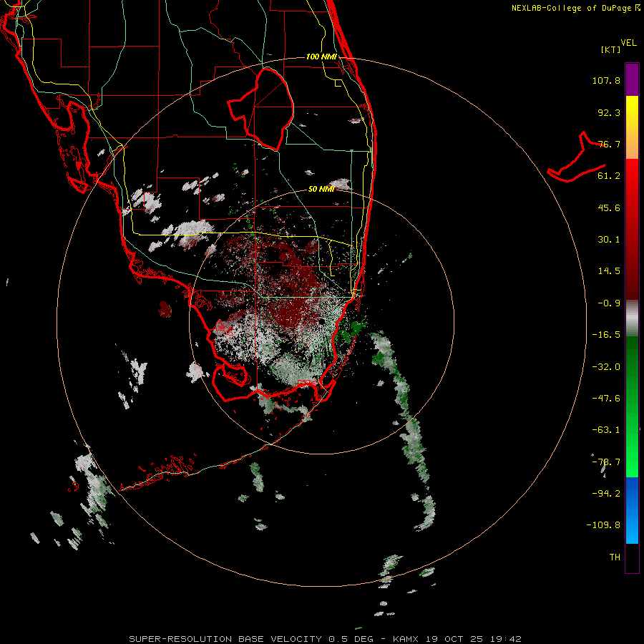This screenshot has height=644, width=644.
Task: Click the KAMX radar site black dot
Action: coord(321,321)
